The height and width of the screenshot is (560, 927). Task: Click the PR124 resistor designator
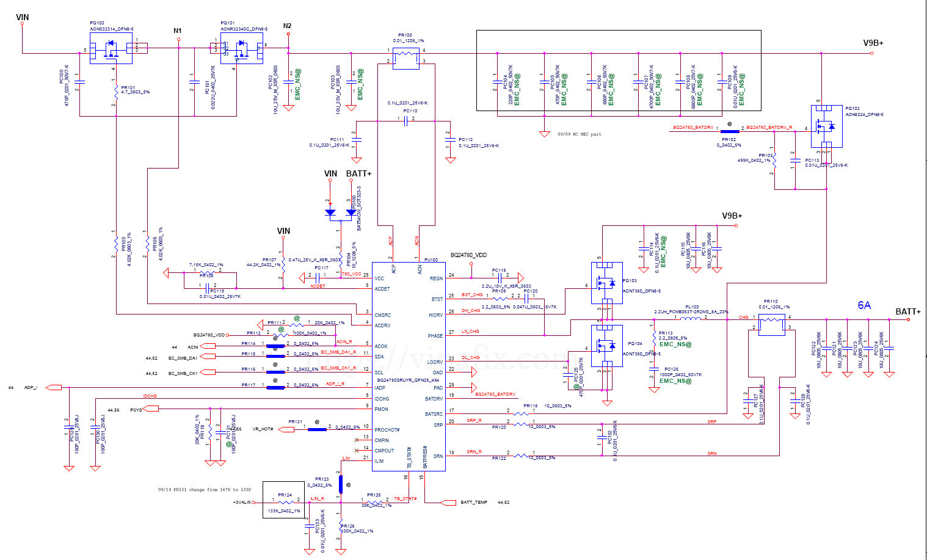(x=285, y=495)
